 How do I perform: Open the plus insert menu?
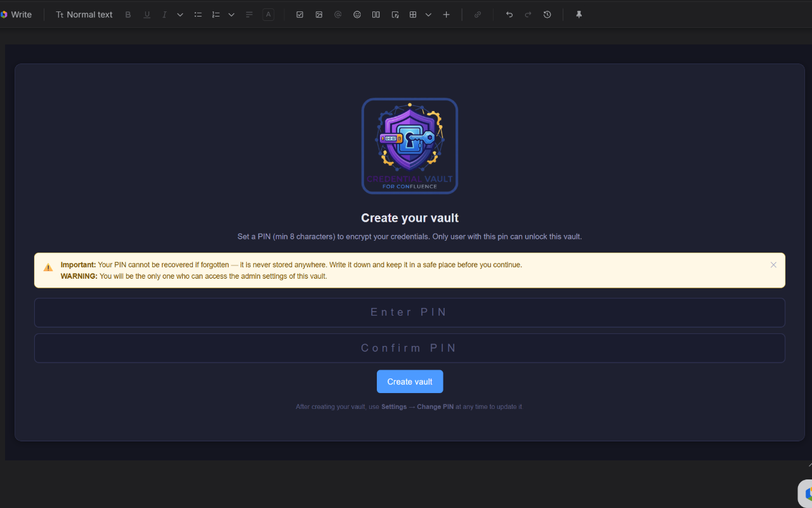pyautogui.click(x=447, y=15)
